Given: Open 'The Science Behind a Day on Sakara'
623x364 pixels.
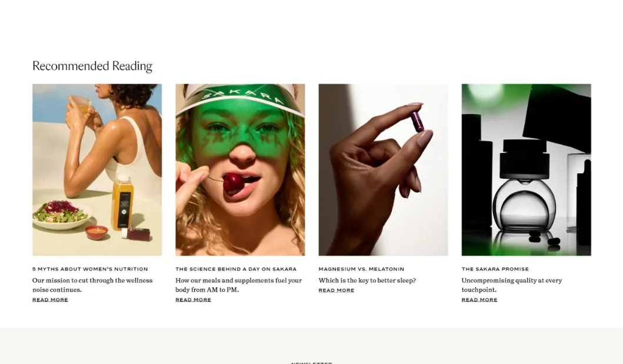Looking at the screenshot, I should (x=236, y=269).
